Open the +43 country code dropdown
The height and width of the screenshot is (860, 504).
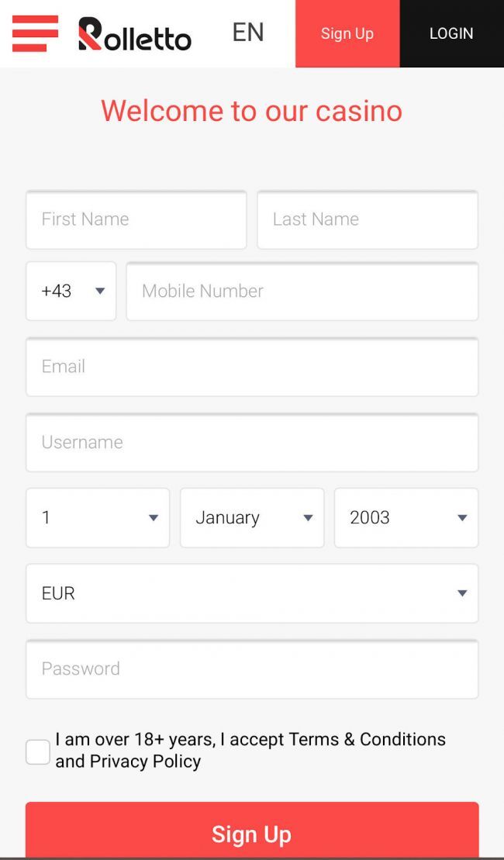coord(71,291)
